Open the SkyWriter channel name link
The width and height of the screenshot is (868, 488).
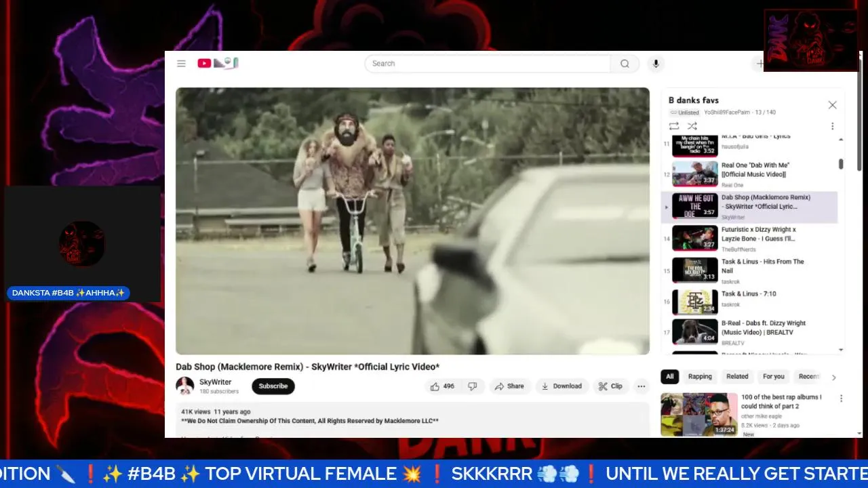point(216,382)
